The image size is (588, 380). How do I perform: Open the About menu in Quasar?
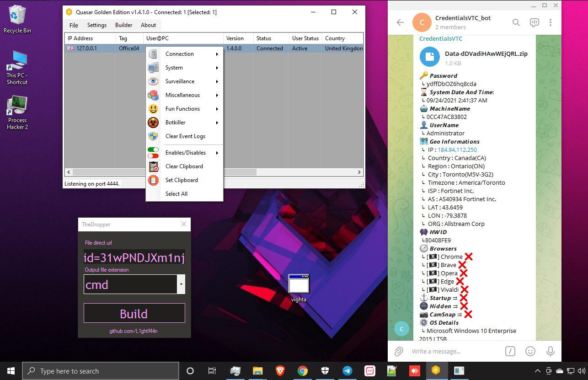pos(148,25)
